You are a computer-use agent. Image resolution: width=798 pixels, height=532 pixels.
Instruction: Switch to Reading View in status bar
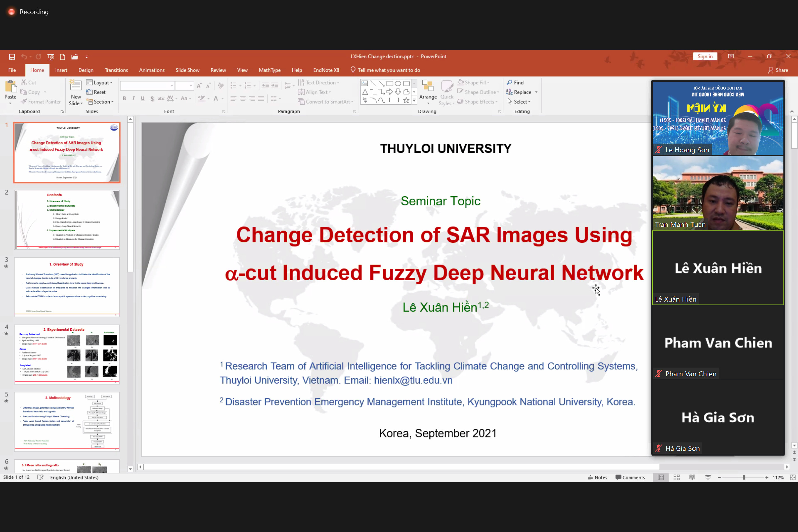(692, 477)
